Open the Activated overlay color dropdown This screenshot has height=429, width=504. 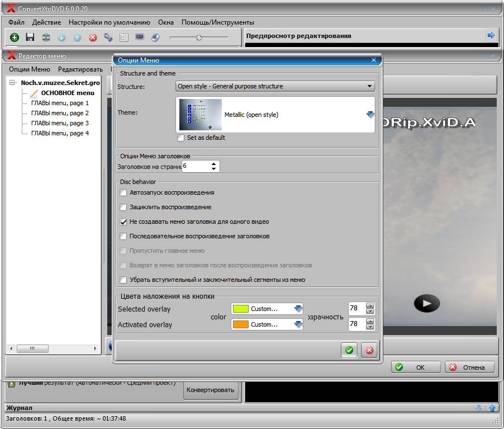click(298, 324)
